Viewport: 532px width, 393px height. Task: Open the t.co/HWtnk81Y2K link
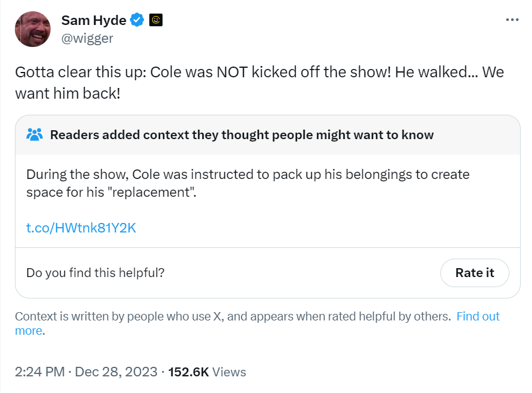pyautogui.click(x=81, y=228)
